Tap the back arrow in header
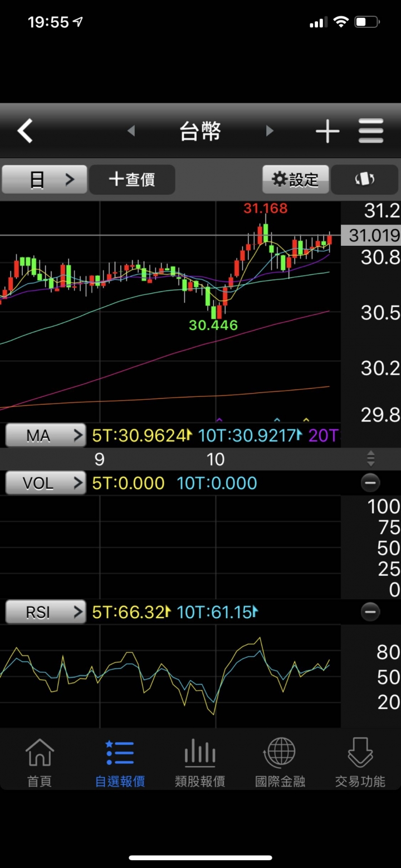The image size is (401, 868). point(25,132)
